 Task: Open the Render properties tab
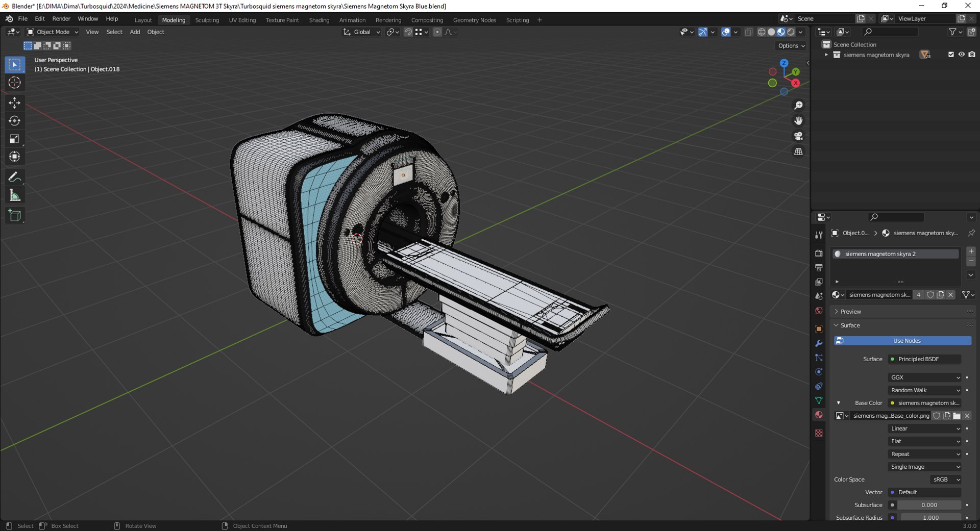click(x=819, y=254)
